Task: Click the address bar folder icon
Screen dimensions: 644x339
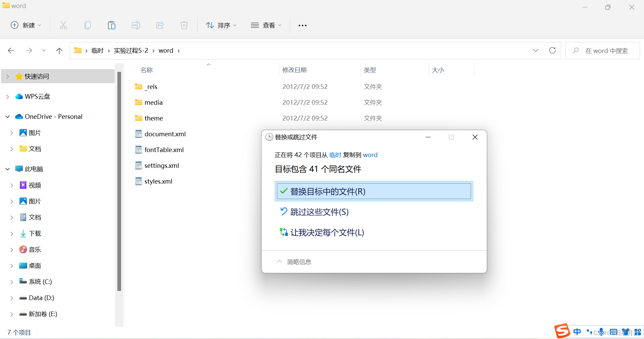Action: (78, 50)
